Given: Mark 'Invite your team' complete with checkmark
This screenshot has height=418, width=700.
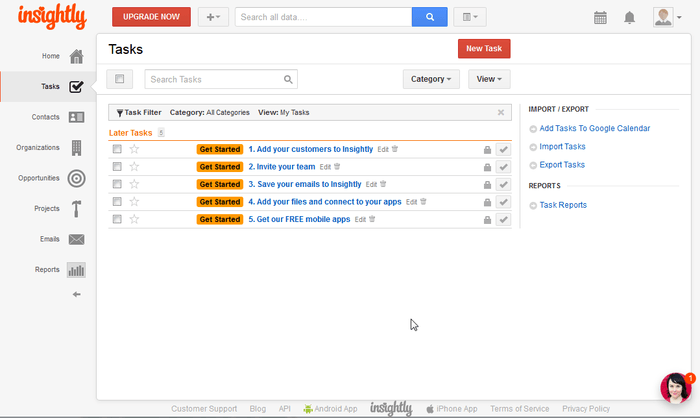Looking at the screenshot, I should coord(503,167).
